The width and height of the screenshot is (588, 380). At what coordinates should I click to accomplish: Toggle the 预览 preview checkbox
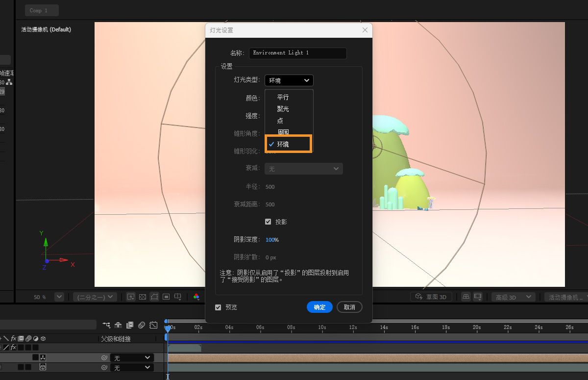(218, 307)
